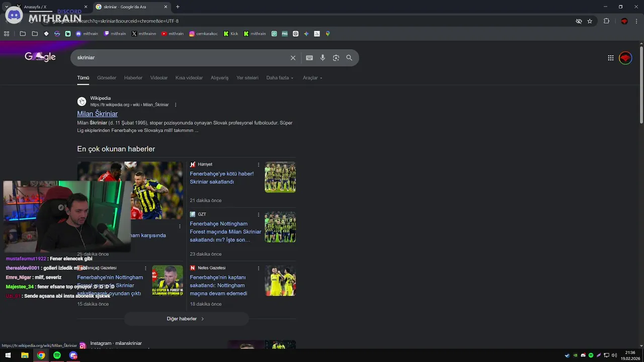Open options menu for the GZT article
The height and width of the screenshot is (362, 644).
click(x=259, y=214)
